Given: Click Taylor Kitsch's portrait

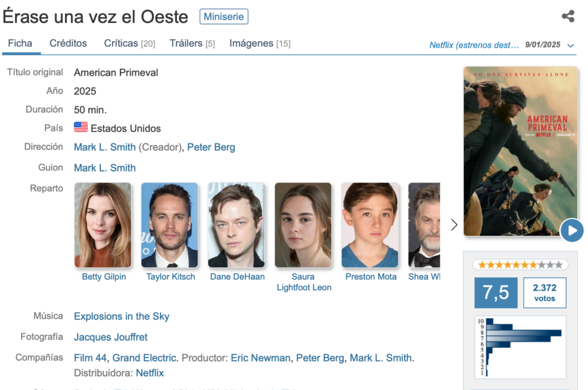Looking at the screenshot, I should point(170,225).
